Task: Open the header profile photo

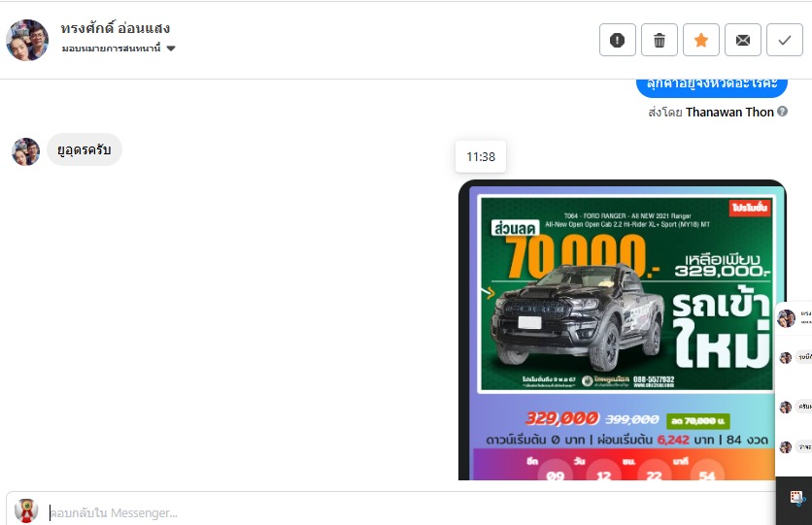Action: point(27,40)
